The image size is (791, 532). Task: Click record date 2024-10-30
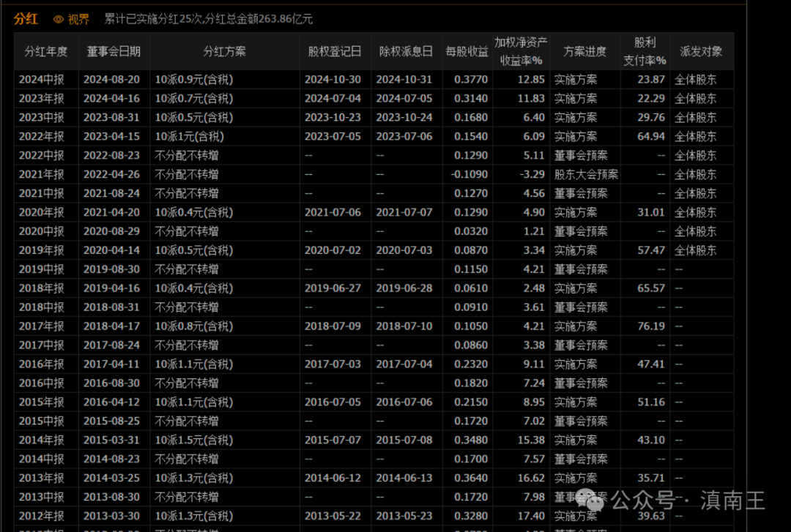click(333, 80)
